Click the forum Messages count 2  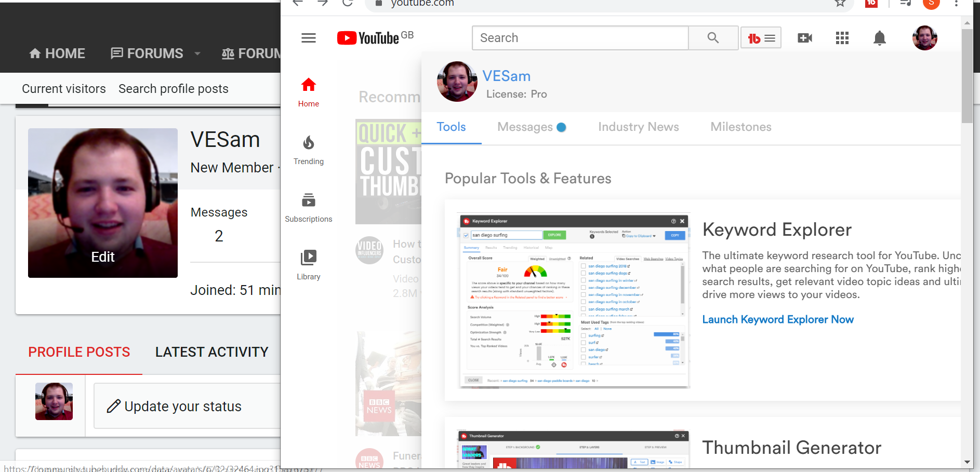tap(219, 236)
